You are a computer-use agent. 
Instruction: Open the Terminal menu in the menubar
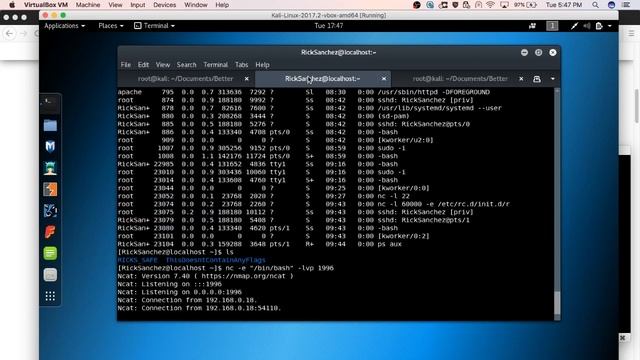click(x=216, y=64)
